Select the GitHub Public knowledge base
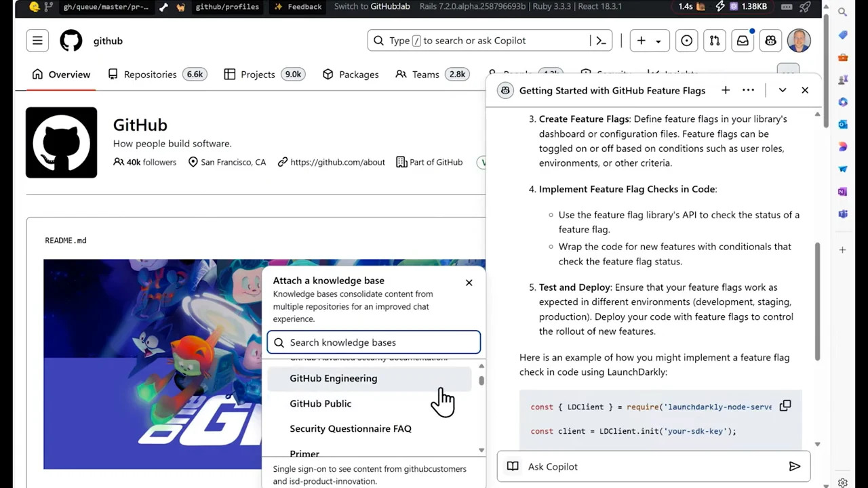Screen dimensions: 868x488 tap(370, 403)
